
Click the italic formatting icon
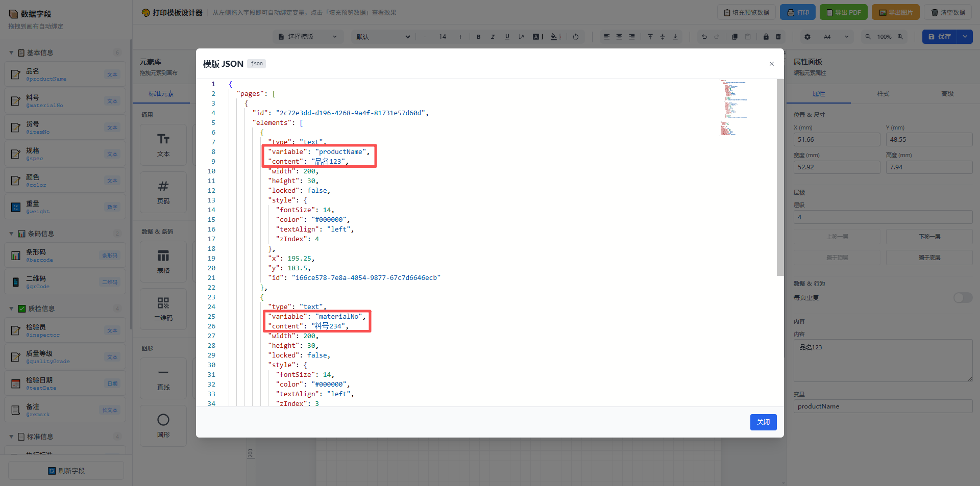493,37
